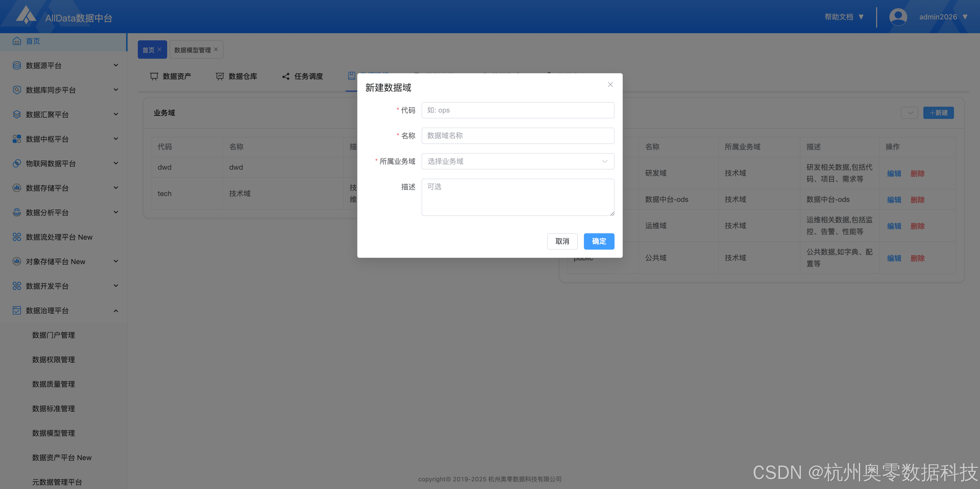Expand the 数据存储平台 chevron
This screenshot has width=980, height=489.
point(116,188)
